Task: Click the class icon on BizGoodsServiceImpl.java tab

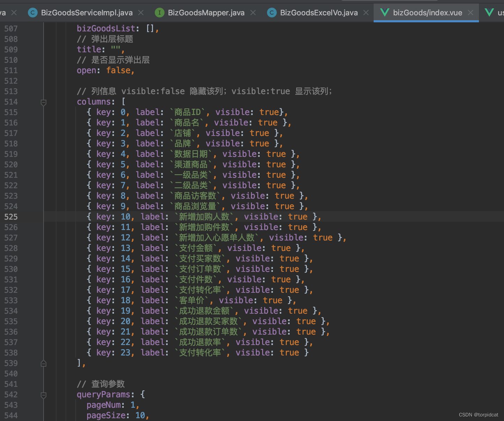Action: [32, 13]
